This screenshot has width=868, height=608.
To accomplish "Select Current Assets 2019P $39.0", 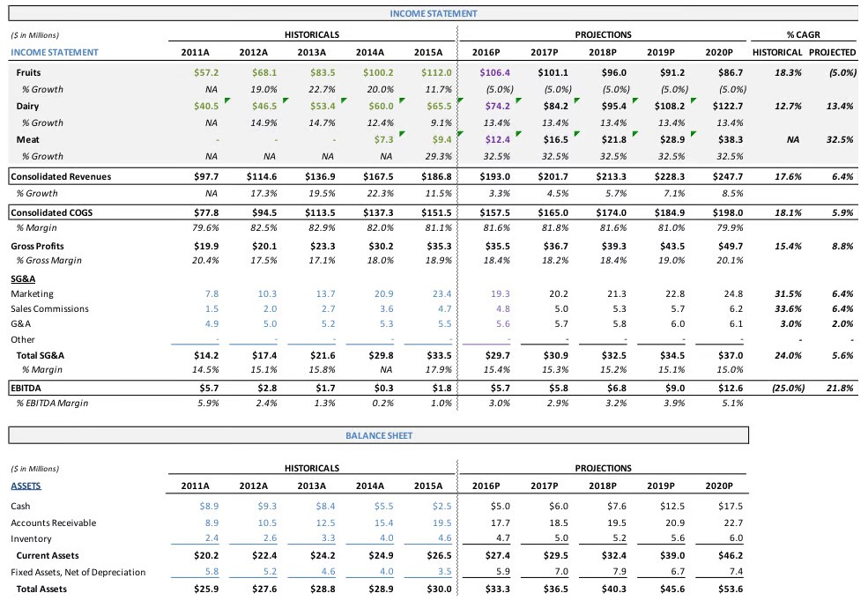I will [x=672, y=555].
